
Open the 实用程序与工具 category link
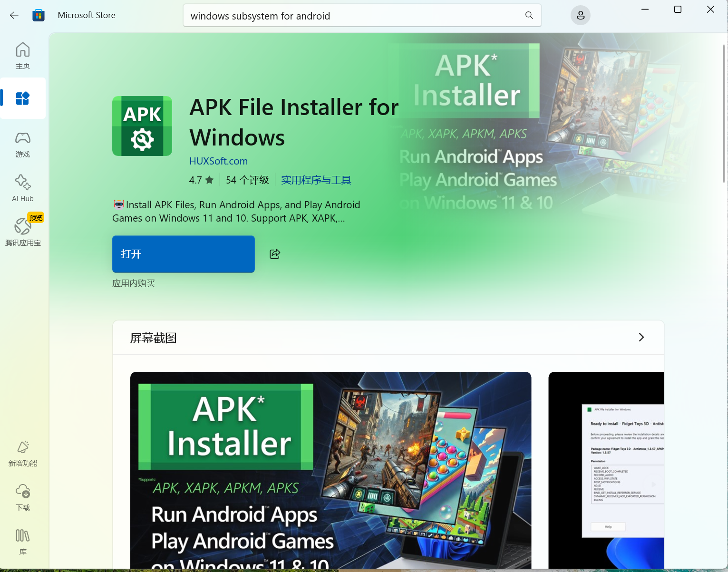click(316, 180)
